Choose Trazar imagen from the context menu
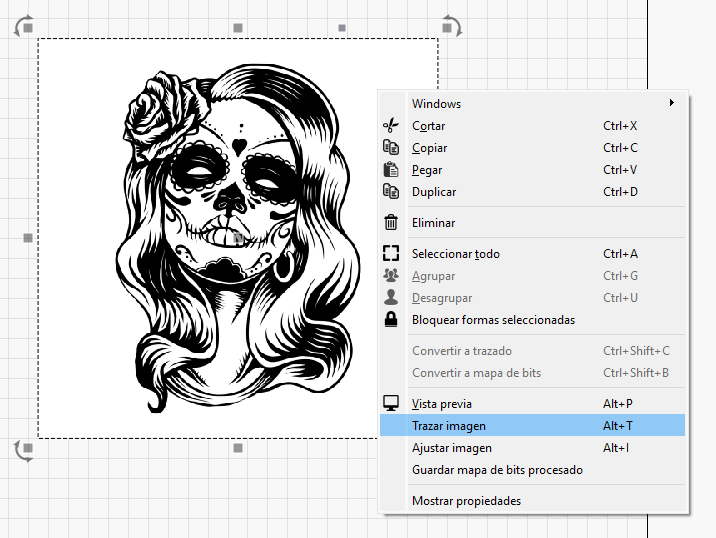 click(x=449, y=426)
